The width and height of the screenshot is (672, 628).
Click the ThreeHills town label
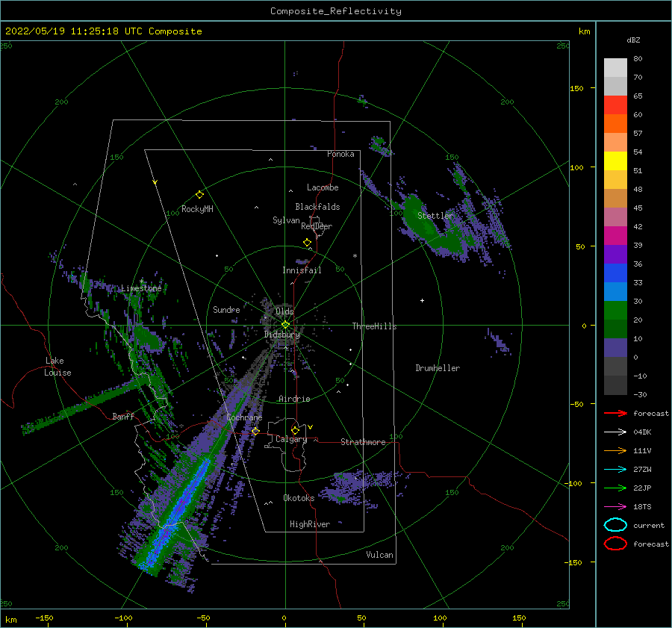coord(374,326)
